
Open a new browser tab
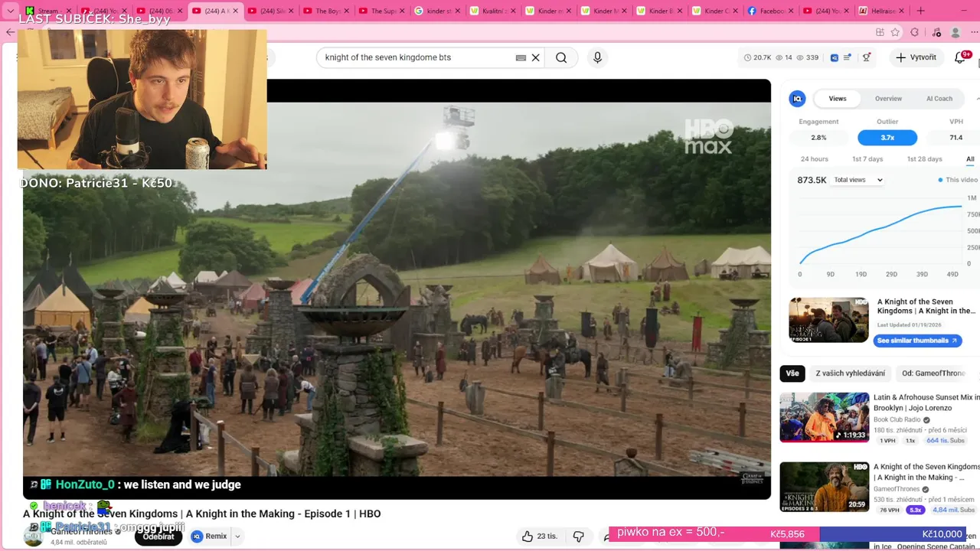tap(920, 11)
